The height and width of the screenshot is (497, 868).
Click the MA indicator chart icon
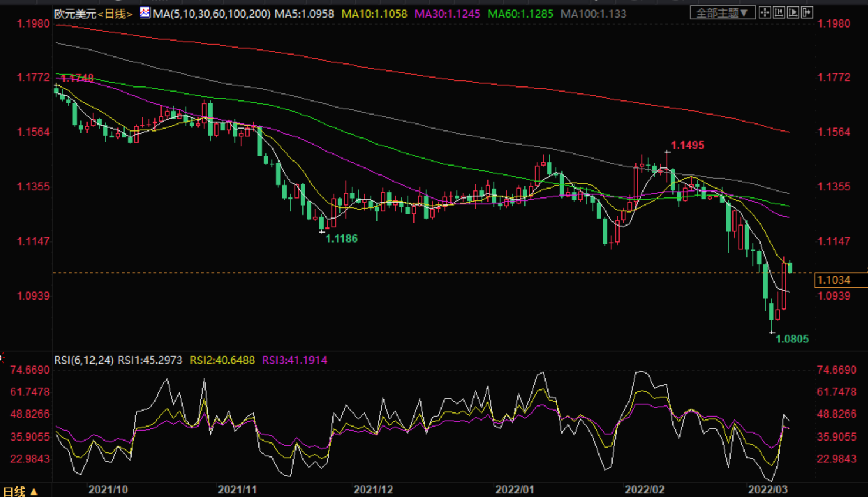pyautogui.click(x=144, y=12)
